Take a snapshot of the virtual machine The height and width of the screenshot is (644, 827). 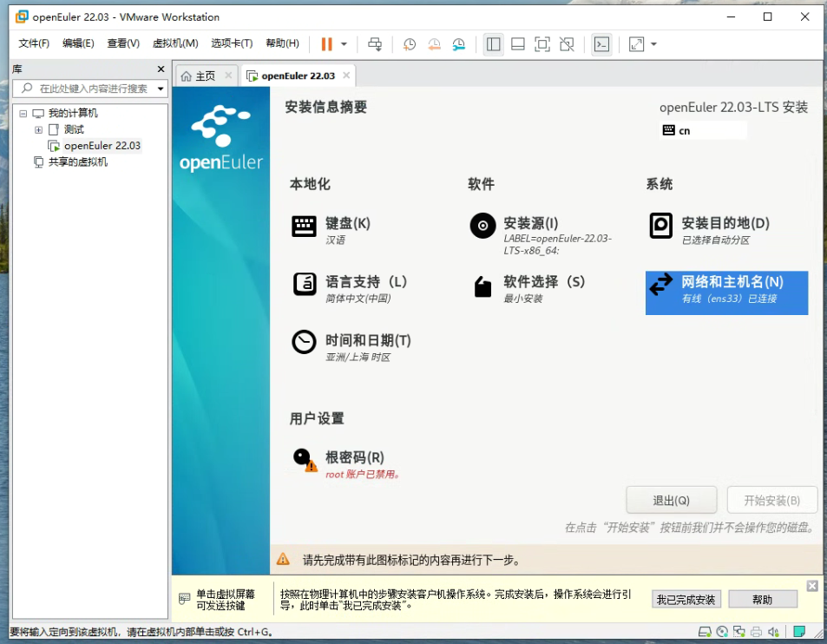point(410,44)
